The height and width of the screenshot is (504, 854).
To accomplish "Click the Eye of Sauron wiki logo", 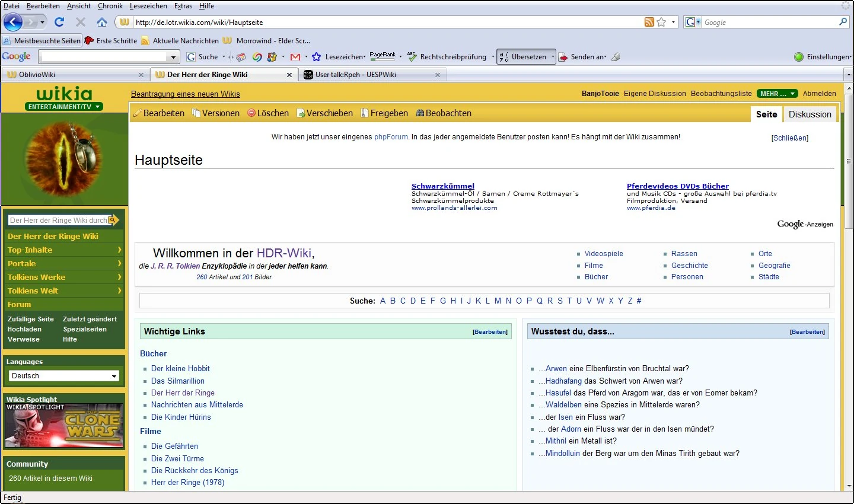I will click(64, 159).
